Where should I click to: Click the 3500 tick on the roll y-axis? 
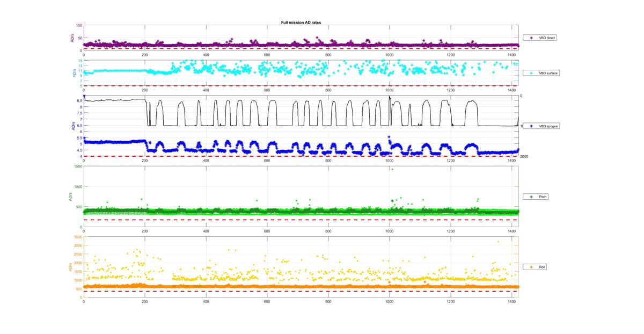coord(78,237)
